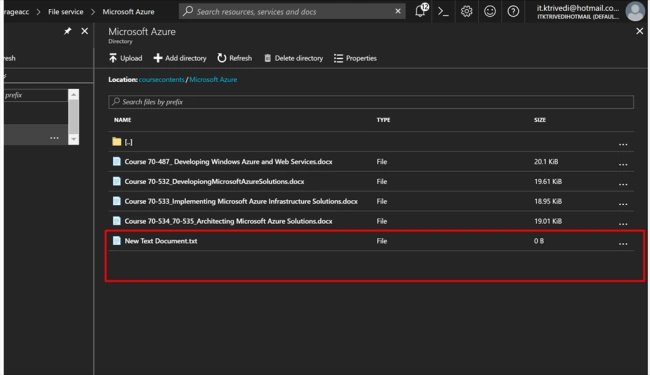Pin the left blade with pushpin icon

(68, 31)
